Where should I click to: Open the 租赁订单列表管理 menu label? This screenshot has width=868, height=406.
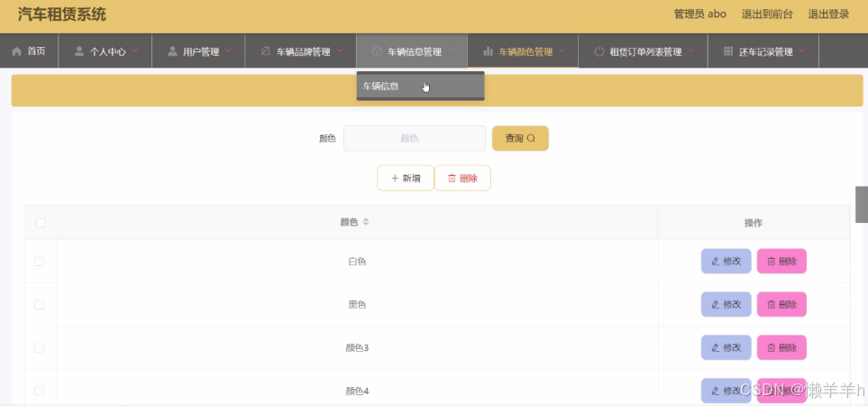tap(645, 51)
